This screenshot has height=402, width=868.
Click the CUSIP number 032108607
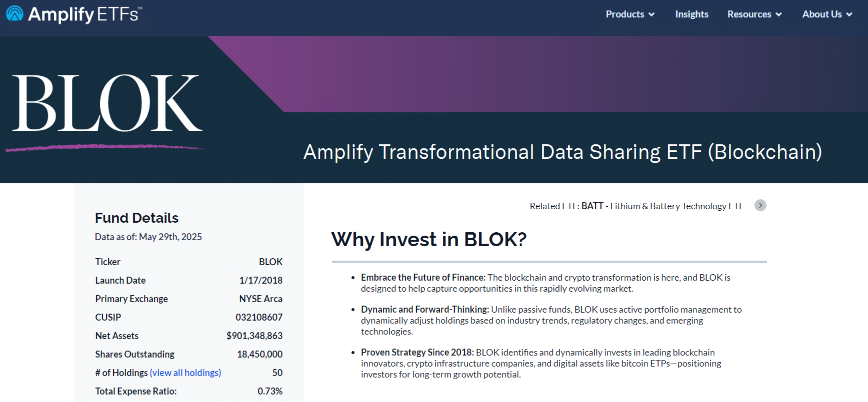pos(259,317)
